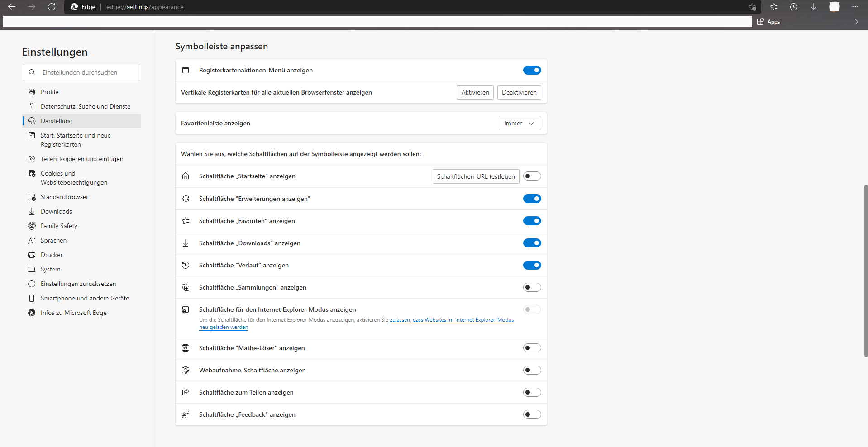Open Teilen, kopieren und einfügen

[81, 159]
